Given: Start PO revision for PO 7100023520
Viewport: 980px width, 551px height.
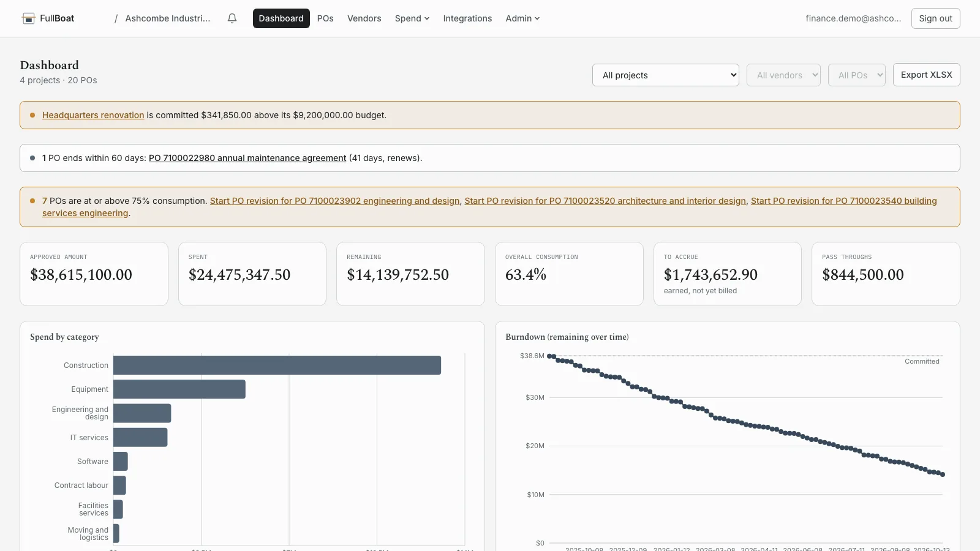Looking at the screenshot, I should tap(605, 201).
